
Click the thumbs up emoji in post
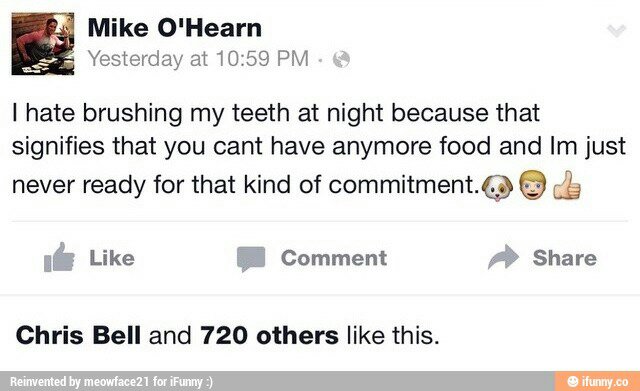pyautogui.click(x=567, y=185)
